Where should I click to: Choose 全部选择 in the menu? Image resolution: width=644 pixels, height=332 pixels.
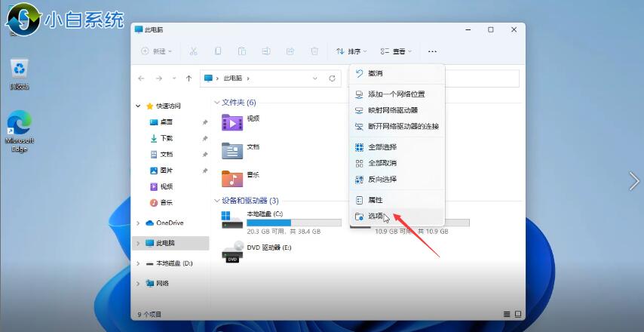pyautogui.click(x=382, y=147)
